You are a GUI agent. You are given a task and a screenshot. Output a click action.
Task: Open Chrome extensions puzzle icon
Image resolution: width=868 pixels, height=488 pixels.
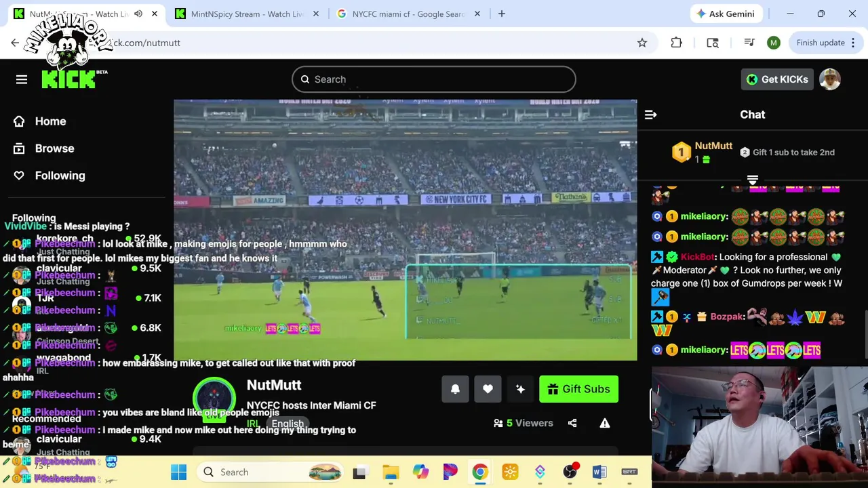point(676,43)
